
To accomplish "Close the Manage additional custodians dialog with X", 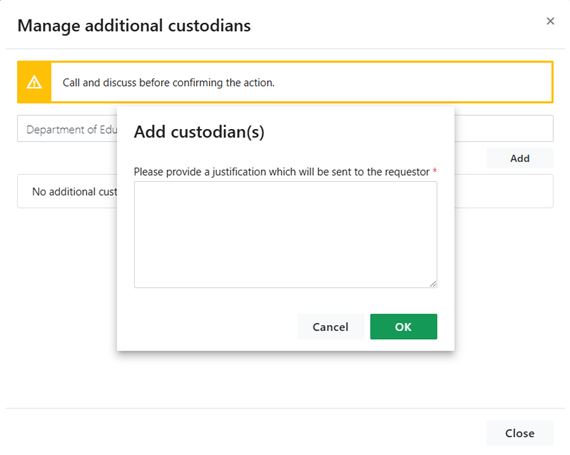I will tap(550, 21).
